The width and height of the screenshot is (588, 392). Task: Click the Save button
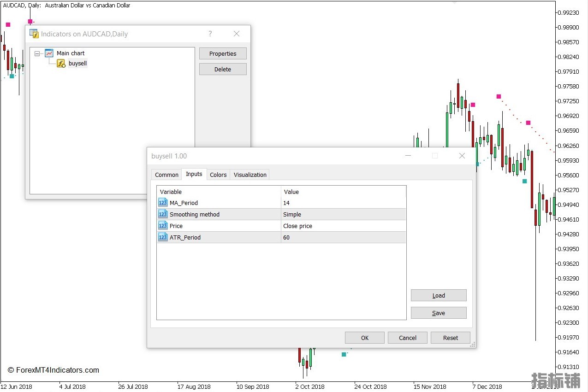point(439,313)
